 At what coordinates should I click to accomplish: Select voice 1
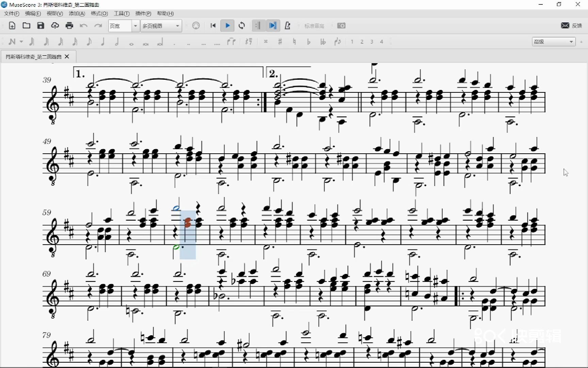(x=352, y=42)
